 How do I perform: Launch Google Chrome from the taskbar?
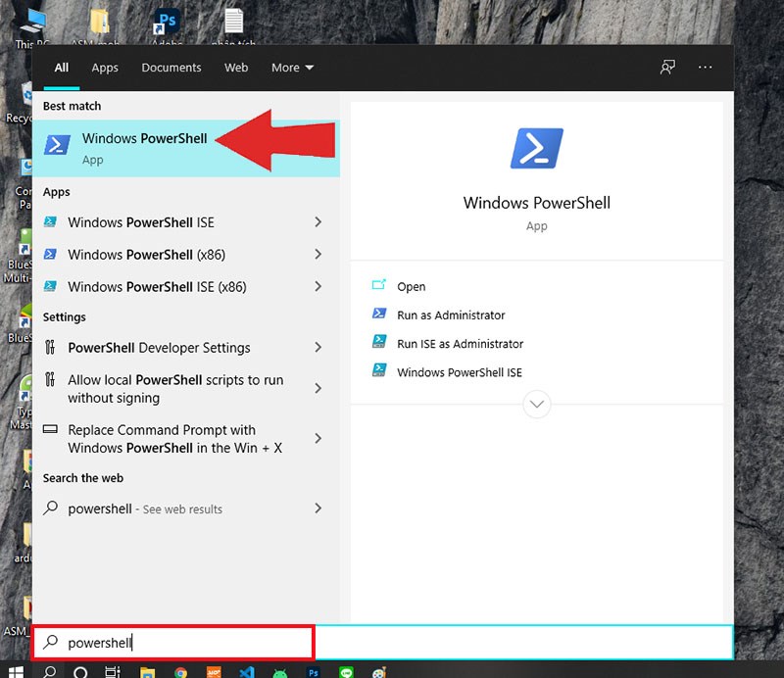(x=180, y=673)
